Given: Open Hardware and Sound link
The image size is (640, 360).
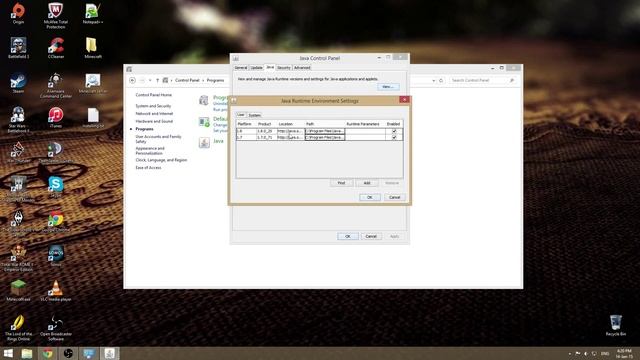Looking at the screenshot, I should 154,121.
